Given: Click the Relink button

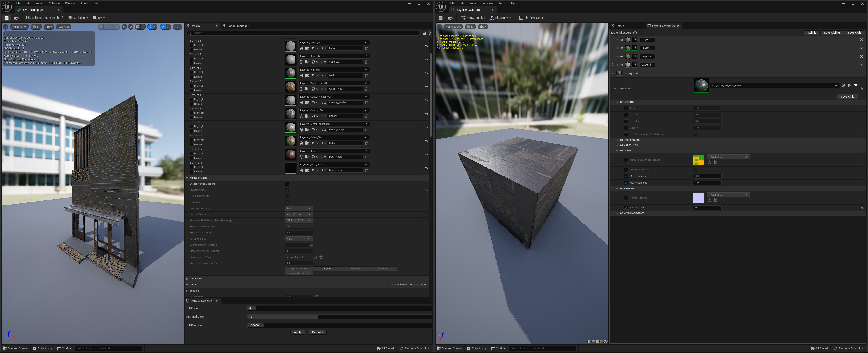Looking at the screenshot, I should 811,33.
